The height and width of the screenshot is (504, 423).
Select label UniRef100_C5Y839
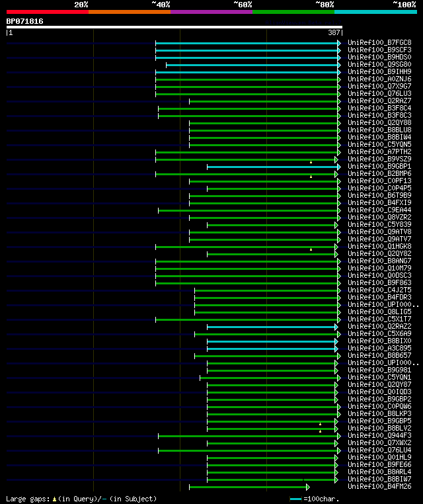379,224
